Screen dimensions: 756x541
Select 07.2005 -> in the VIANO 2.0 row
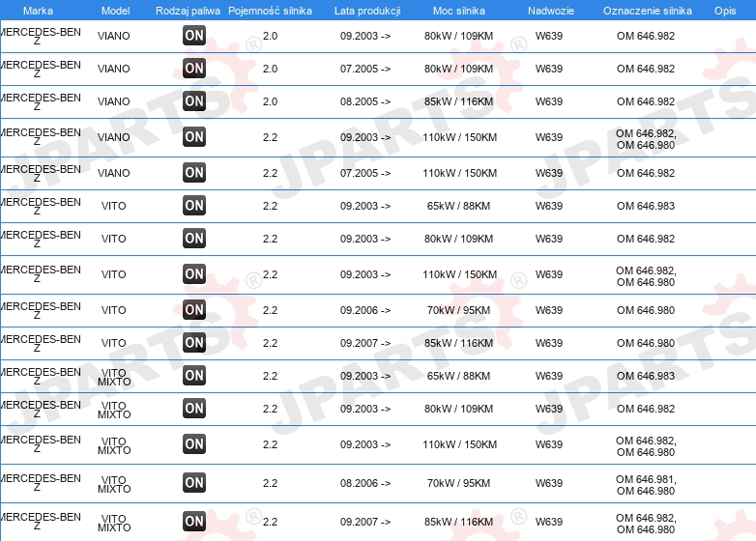point(365,69)
